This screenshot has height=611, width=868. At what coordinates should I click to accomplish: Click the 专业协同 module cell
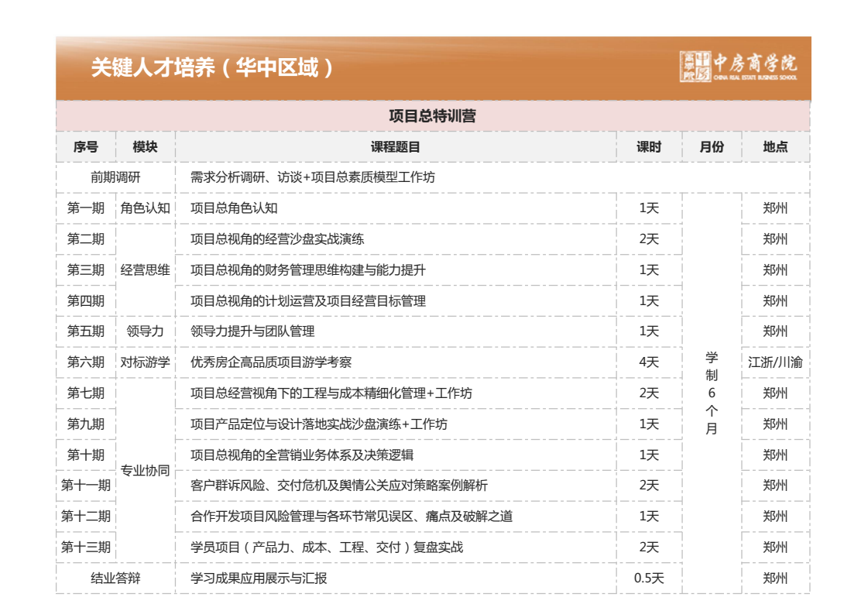(145, 470)
